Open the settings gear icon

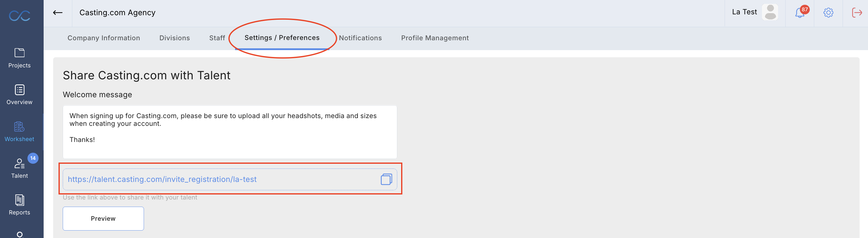(x=828, y=13)
